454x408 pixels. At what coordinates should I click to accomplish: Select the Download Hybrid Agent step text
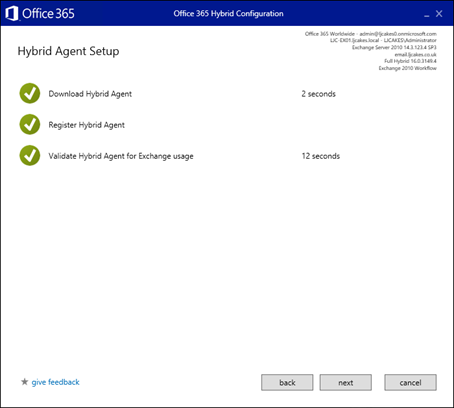(90, 94)
